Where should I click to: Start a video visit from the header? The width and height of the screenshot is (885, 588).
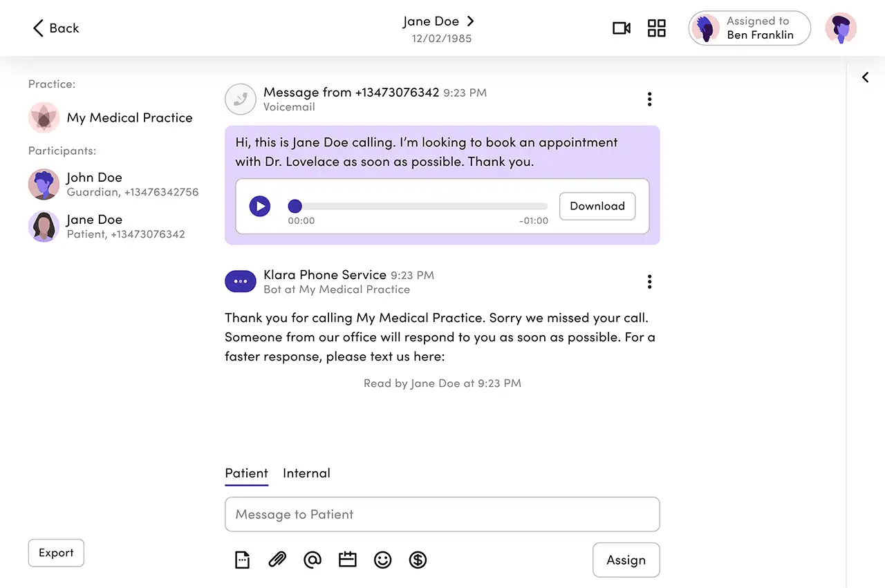point(621,28)
